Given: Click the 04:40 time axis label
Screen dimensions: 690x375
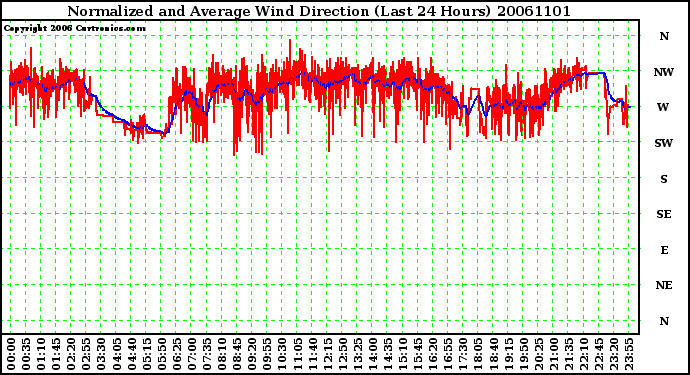Looking at the screenshot, I should pos(131,355).
